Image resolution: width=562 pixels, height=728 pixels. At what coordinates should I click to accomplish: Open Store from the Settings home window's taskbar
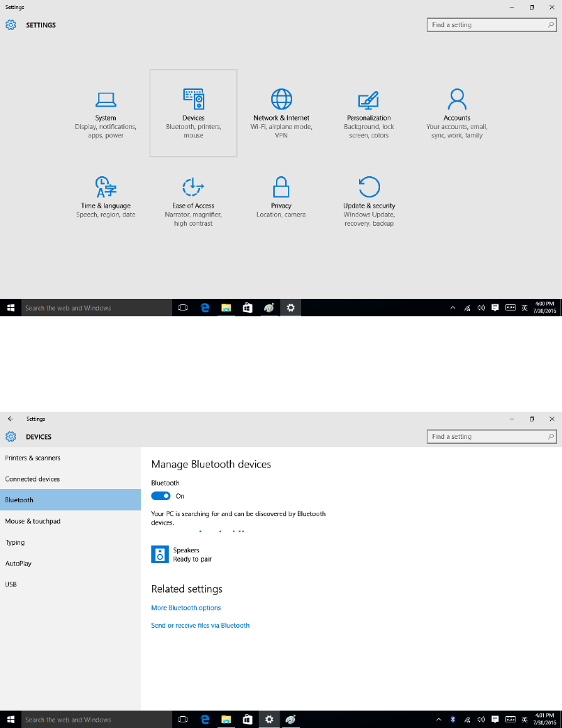248,308
